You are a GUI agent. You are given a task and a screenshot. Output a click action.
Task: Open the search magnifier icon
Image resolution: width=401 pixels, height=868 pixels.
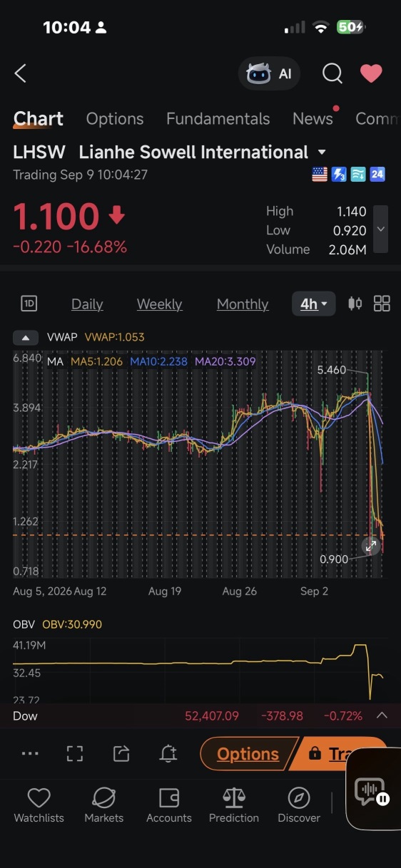point(332,73)
